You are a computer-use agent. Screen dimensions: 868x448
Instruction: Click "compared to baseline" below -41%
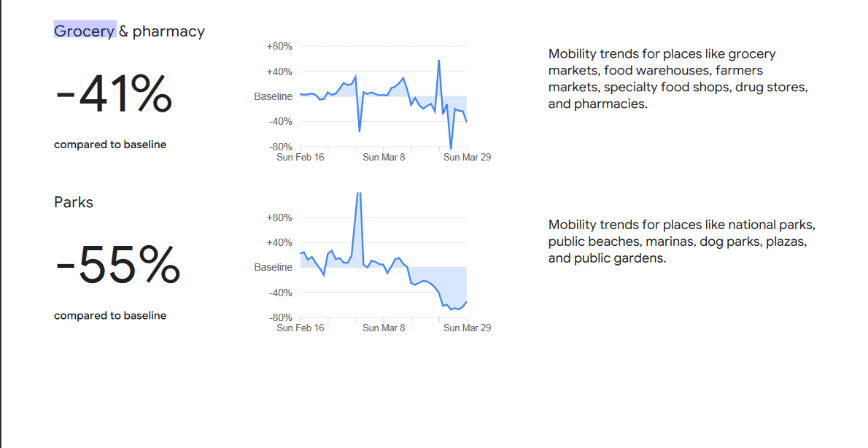pyautogui.click(x=110, y=144)
